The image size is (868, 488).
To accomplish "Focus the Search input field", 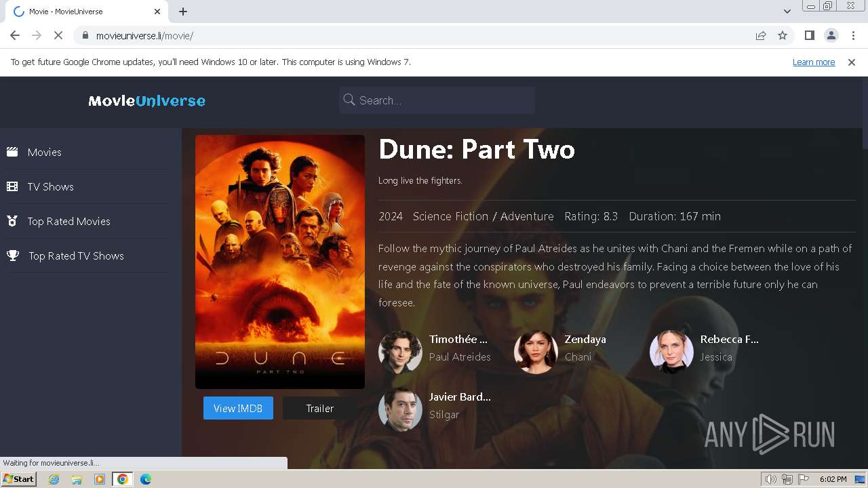I will (x=437, y=100).
